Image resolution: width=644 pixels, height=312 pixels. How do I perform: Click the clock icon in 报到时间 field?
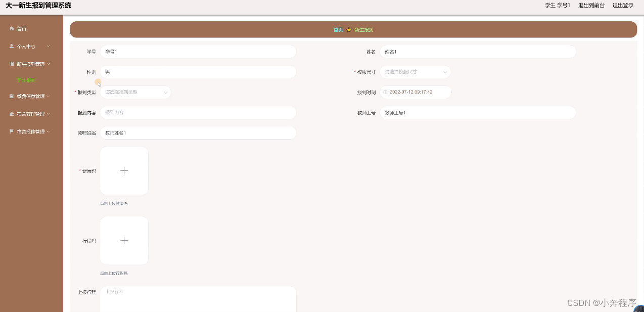pyautogui.click(x=385, y=92)
